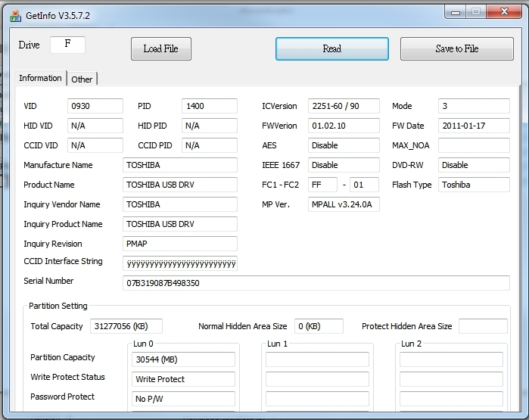
Task: Click the Read button
Action: click(332, 49)
